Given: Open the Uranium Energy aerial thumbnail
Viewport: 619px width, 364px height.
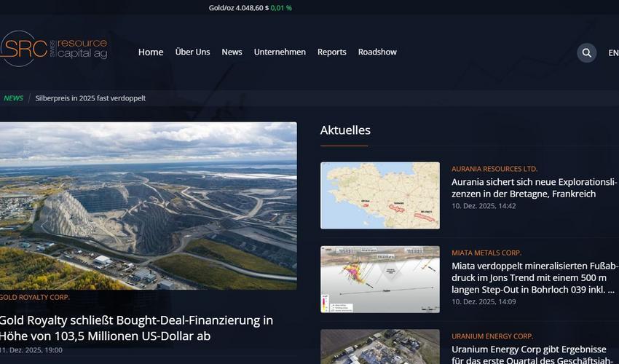Looking at the screenshot, I should click(380, 347).
